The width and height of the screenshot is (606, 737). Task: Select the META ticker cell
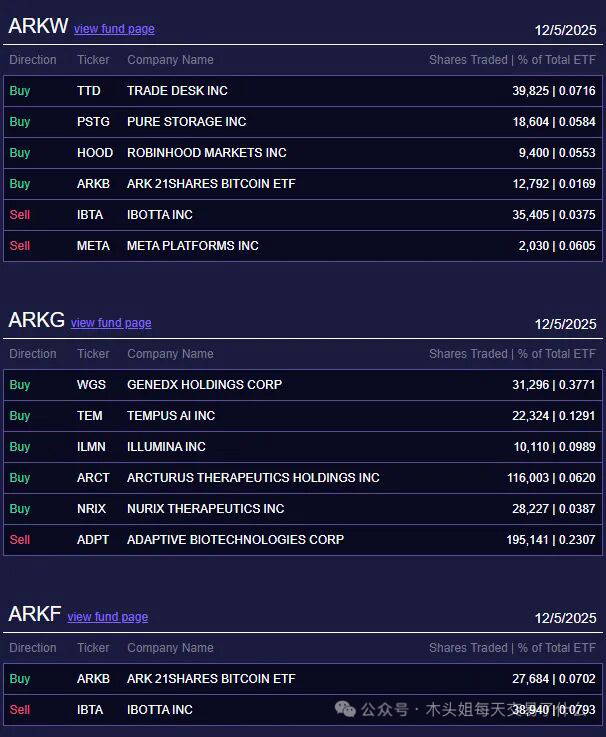click(93, 246)
